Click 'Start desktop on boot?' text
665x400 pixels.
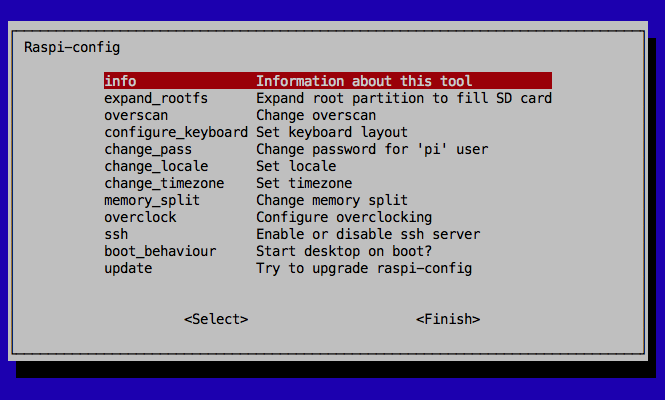344,251
